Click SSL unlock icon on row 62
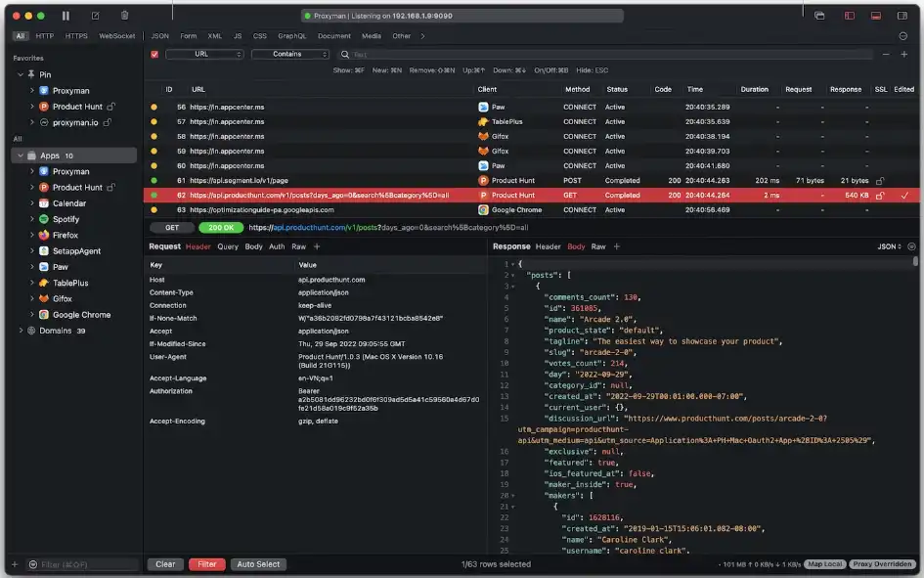 (x=880, y=195)
